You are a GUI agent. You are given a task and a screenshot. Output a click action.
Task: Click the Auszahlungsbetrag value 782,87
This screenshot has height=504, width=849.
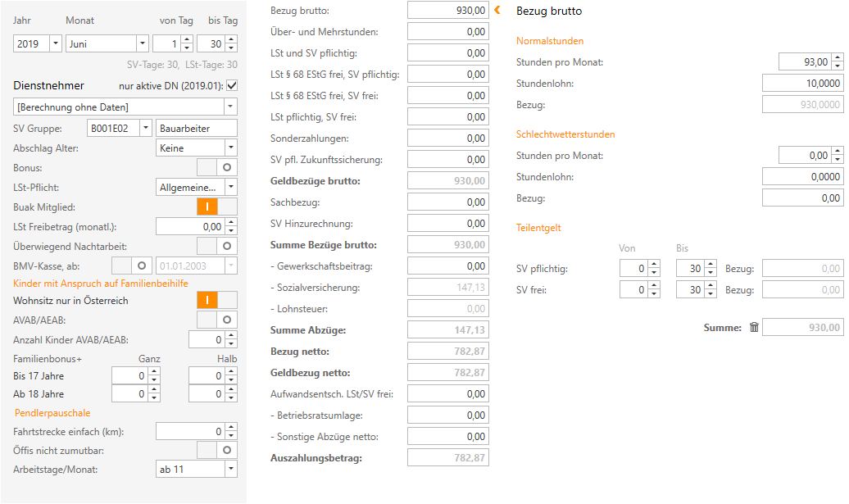(x=447, y=457)
